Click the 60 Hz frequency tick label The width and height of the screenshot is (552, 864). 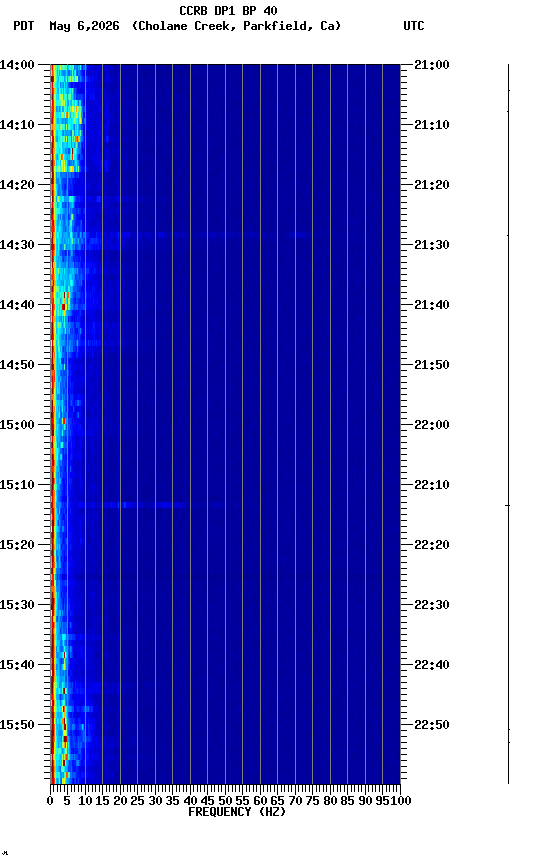click(x=260, y=801)
